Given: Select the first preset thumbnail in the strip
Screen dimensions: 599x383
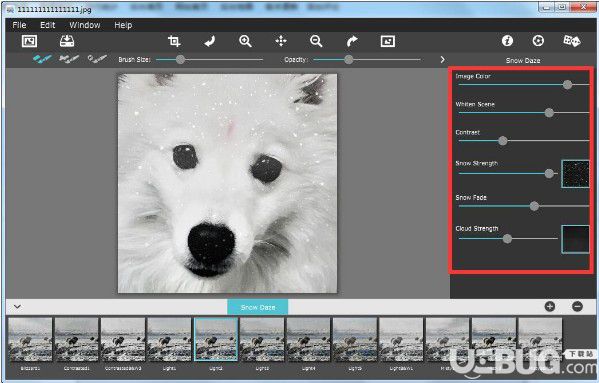Looking at the screenshot, I should click(x=30, y=339).
